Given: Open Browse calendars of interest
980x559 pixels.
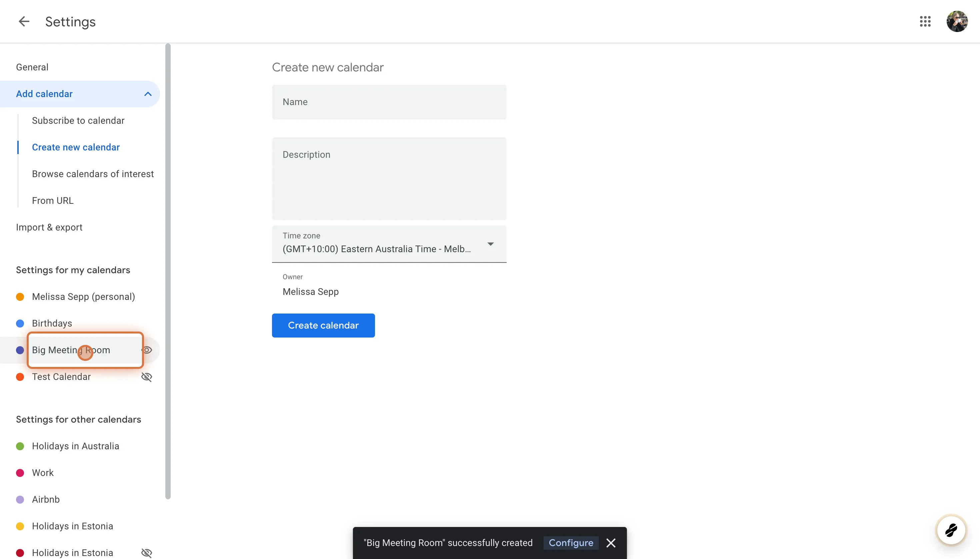Looking at the screenshot, I should point(93,173).
